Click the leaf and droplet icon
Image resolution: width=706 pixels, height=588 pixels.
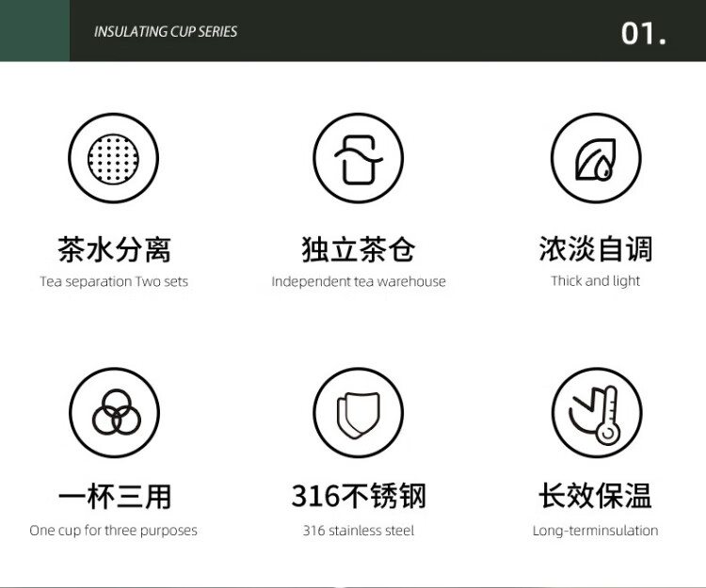pyautogui.click(x=595, y=158)
